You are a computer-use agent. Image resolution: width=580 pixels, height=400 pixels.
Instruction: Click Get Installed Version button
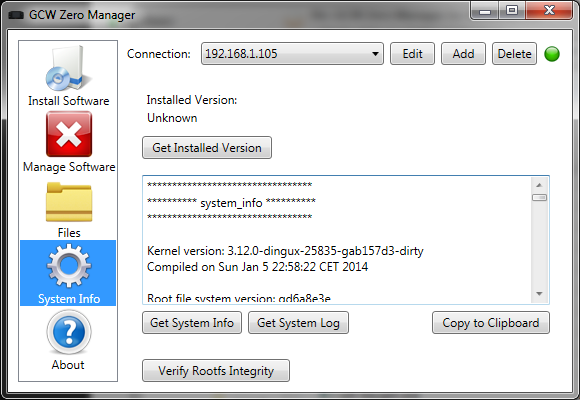[207, 148]
